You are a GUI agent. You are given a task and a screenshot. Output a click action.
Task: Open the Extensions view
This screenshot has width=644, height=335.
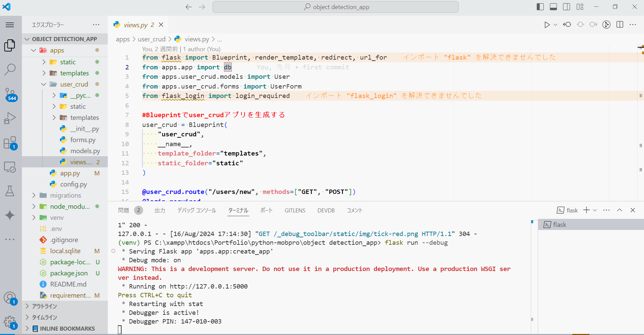(10, 142)
